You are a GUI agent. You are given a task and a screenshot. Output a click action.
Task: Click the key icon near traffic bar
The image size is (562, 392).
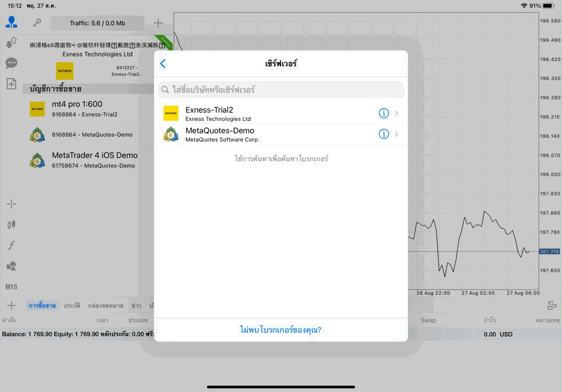(37, 23)
